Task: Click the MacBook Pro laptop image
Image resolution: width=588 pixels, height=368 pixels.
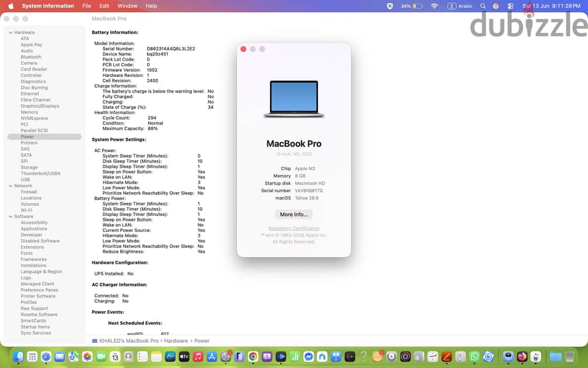Action: pyautogui.click(x=293, y=99)
